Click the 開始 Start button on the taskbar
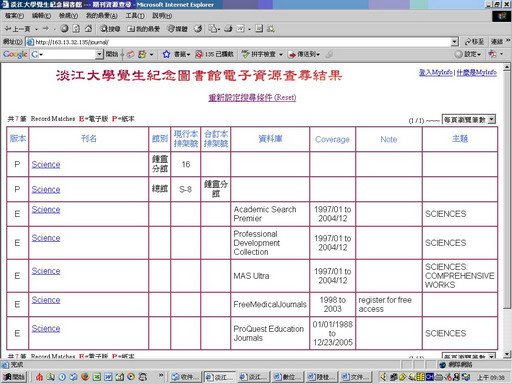512x384 pixels. (14, 377)
